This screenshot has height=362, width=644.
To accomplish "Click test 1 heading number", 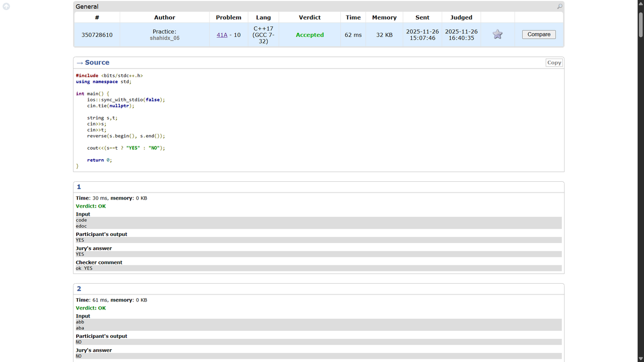I will tap(79, 187).
